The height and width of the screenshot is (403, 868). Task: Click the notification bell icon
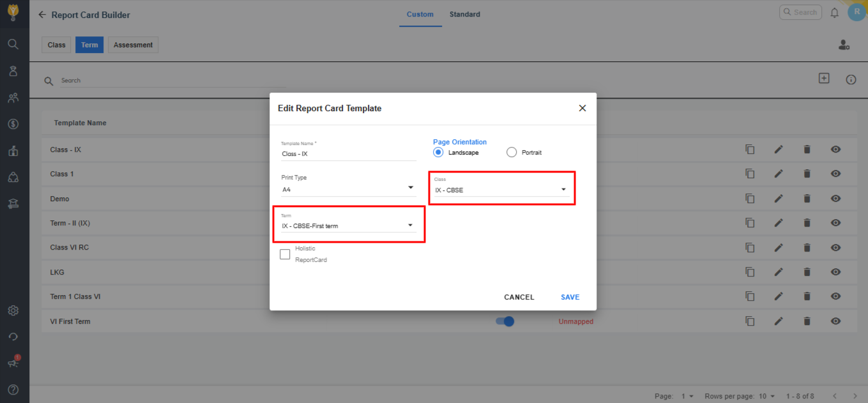coord(834,13)
